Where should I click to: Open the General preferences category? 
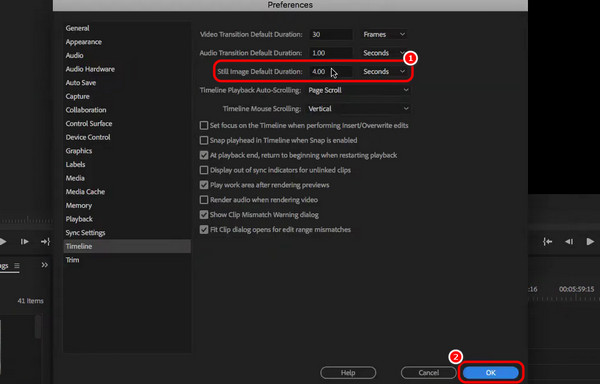[77, 28]
